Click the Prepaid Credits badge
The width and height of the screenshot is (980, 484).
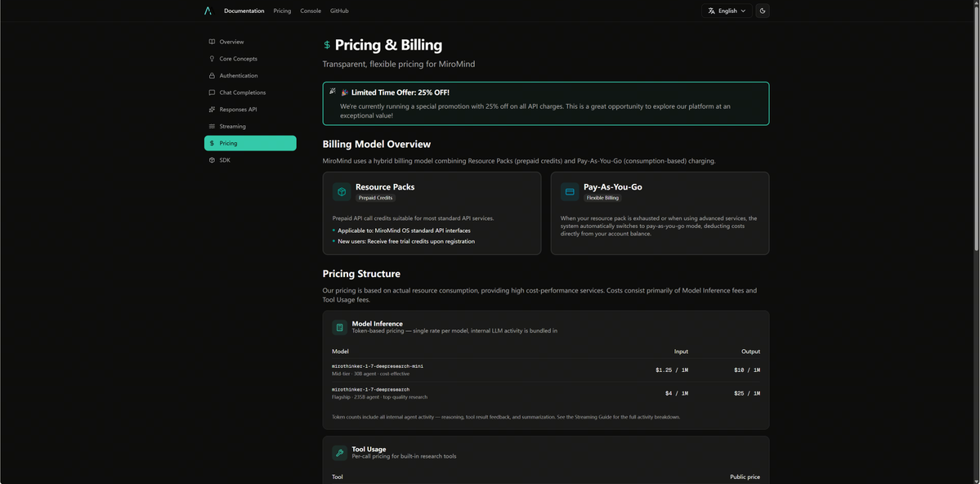376,198
